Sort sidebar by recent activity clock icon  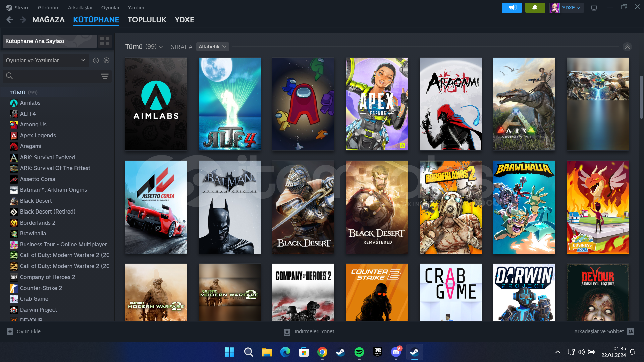click(96, 60)
